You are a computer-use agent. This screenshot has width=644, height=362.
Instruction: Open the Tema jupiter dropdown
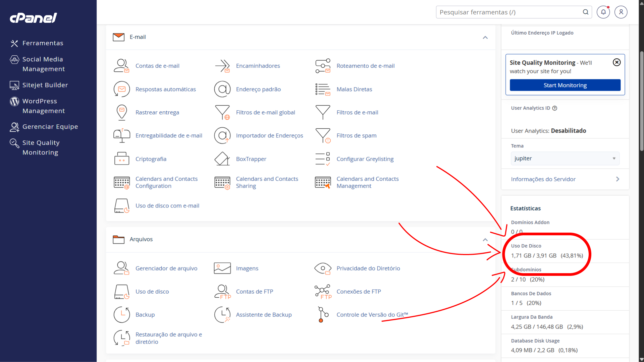[x=565, y=159]
